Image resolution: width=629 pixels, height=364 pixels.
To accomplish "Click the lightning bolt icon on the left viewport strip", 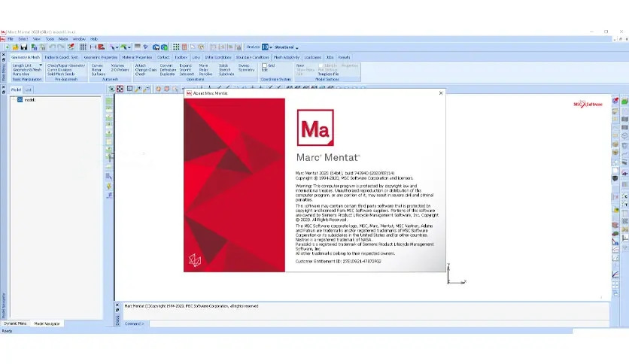I will click(x=108, y=187).
